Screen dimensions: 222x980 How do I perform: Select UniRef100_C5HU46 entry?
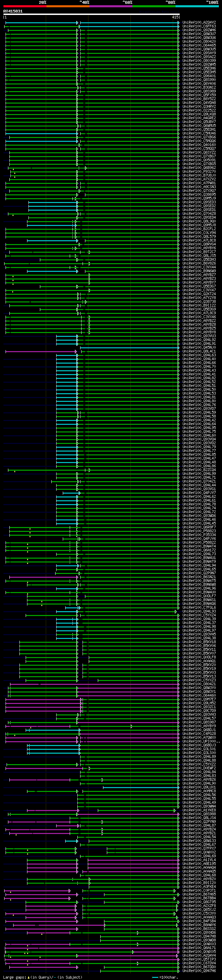coord(199,133)
